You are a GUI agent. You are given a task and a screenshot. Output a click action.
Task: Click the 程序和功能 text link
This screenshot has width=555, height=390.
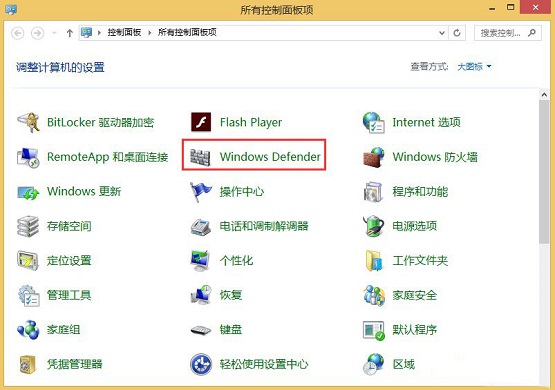420,191
